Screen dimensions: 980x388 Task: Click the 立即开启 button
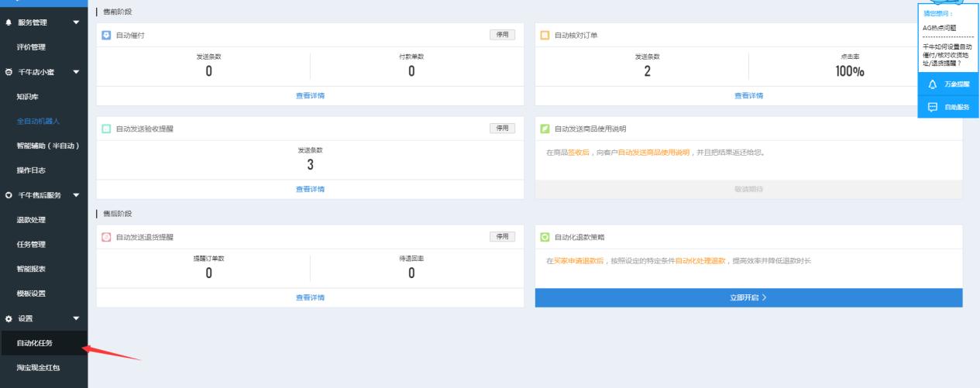[x=748, y=297]
